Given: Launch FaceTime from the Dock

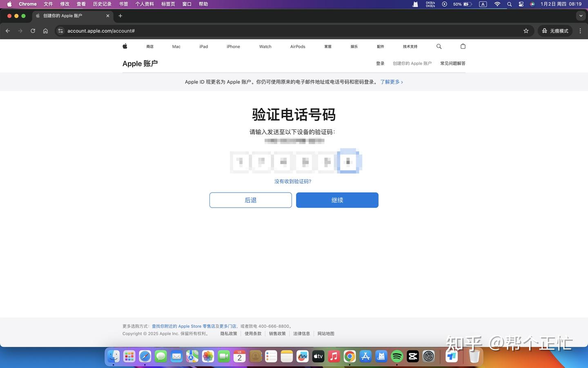Looking at the screenshot, I should click(223, 356).
